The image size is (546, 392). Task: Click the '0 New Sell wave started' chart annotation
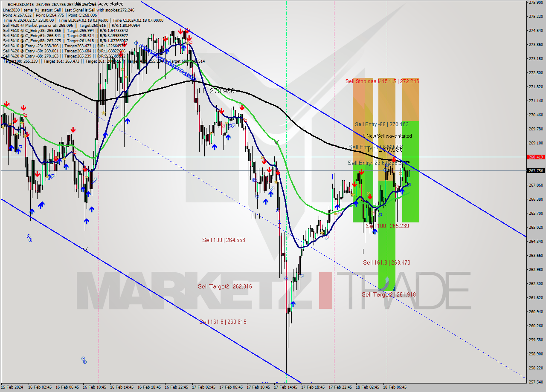pos(387,136)
